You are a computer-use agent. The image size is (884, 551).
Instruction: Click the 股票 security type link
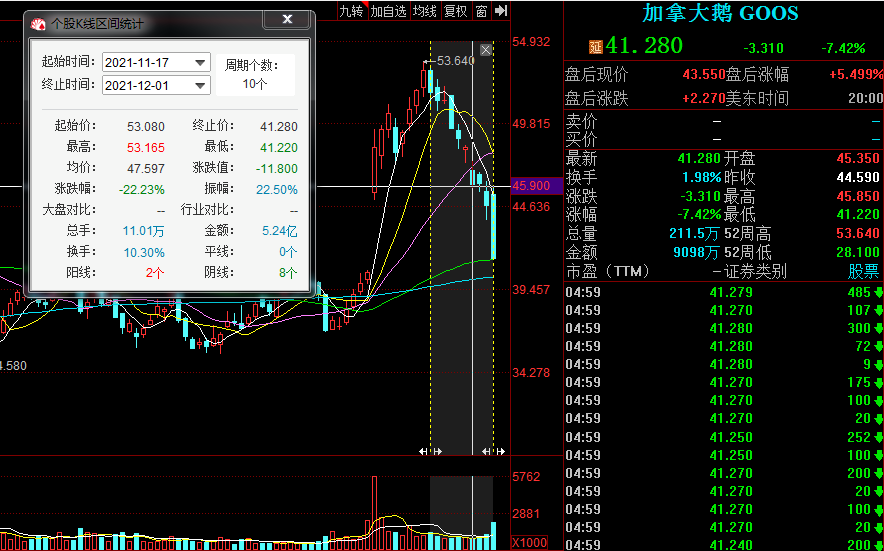pyautogui.click(x=864, y=271)
